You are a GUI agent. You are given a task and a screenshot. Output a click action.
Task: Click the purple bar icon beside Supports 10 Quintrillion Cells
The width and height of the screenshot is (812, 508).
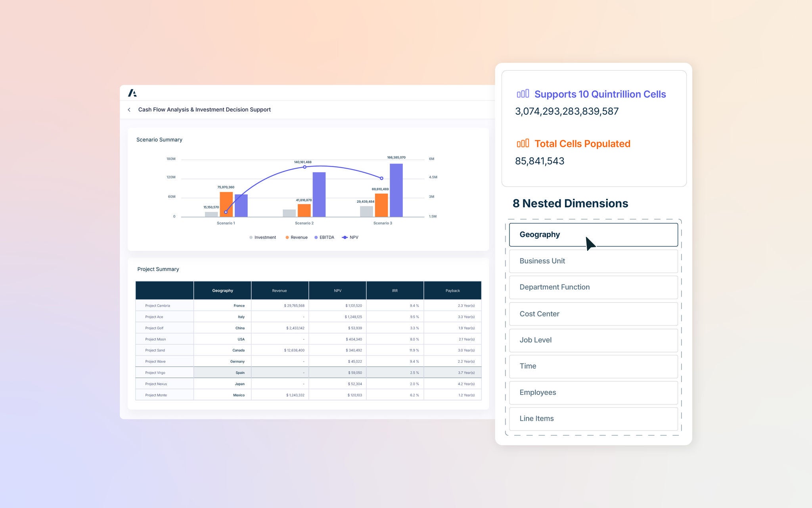click(x=523, y=94)
